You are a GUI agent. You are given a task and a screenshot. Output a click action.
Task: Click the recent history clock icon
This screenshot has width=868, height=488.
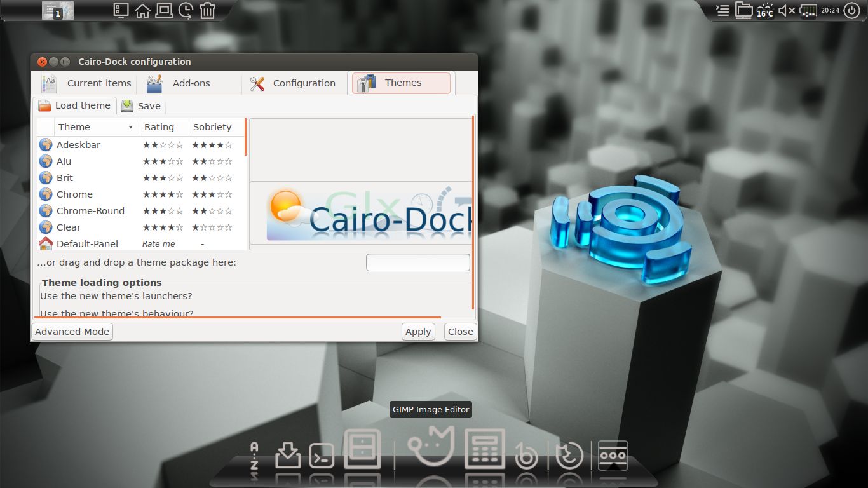pyautogui.click(x=186, y=10)
